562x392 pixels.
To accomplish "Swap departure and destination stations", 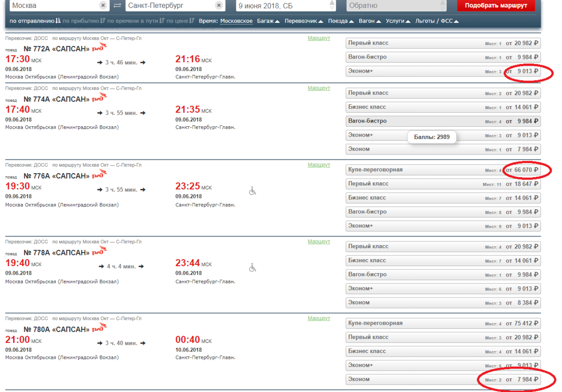I will (117, 6).
